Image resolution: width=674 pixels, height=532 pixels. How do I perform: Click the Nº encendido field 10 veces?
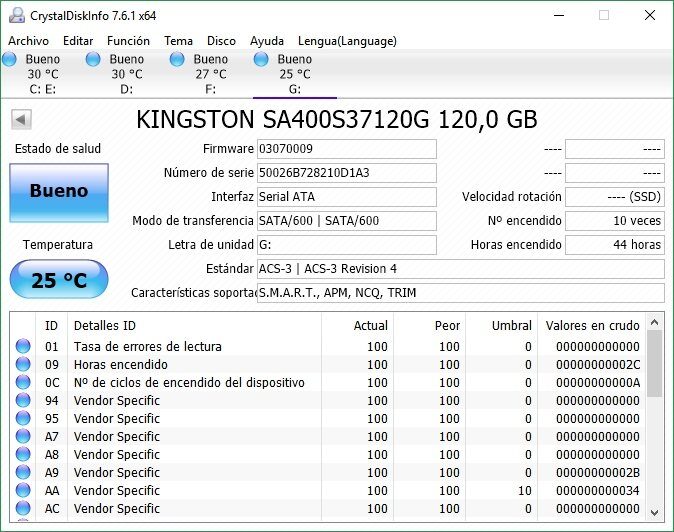[x=615, y=221]
